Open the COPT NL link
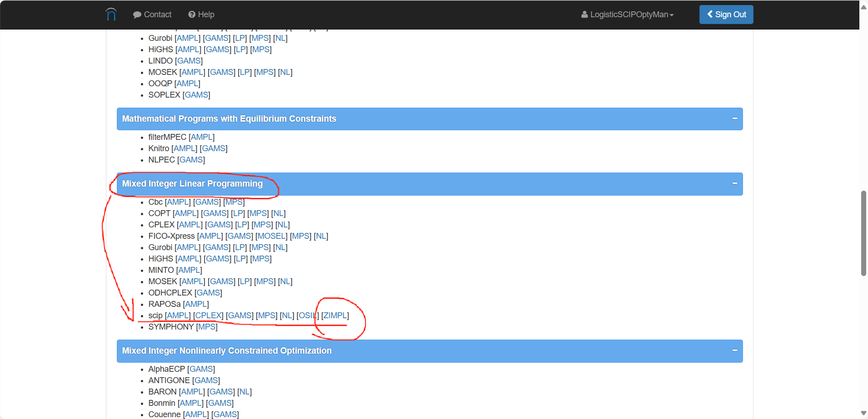This screenshot has height=419, width=868. pyautogui.click(x=278, y=213)
